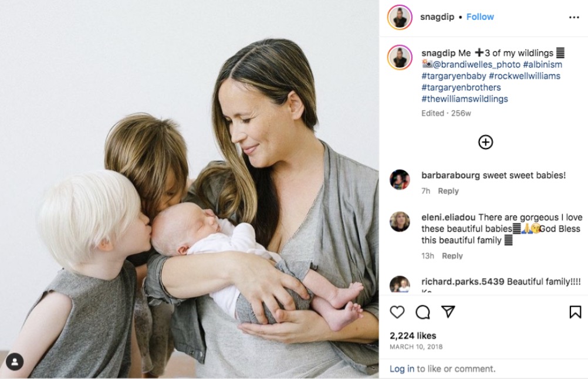
Task: Open the #targaryenbrothers hashtag
Action: coord(461,87)
